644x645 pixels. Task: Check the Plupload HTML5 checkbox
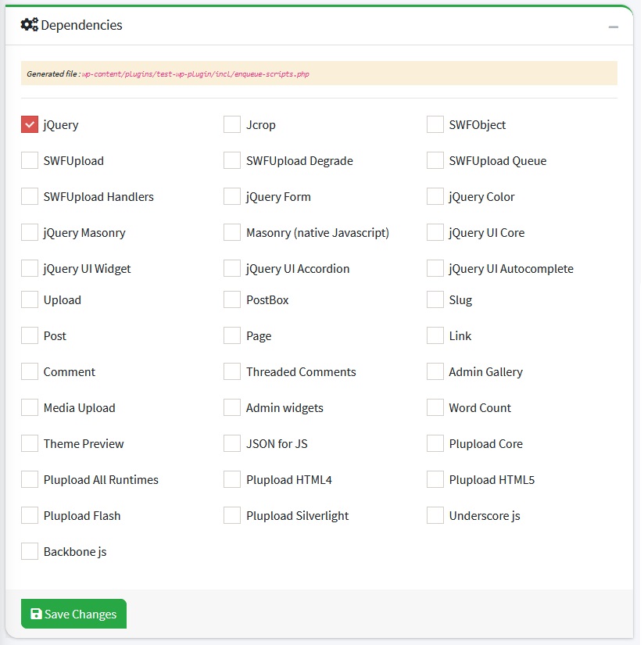click(x=435, y=479)
